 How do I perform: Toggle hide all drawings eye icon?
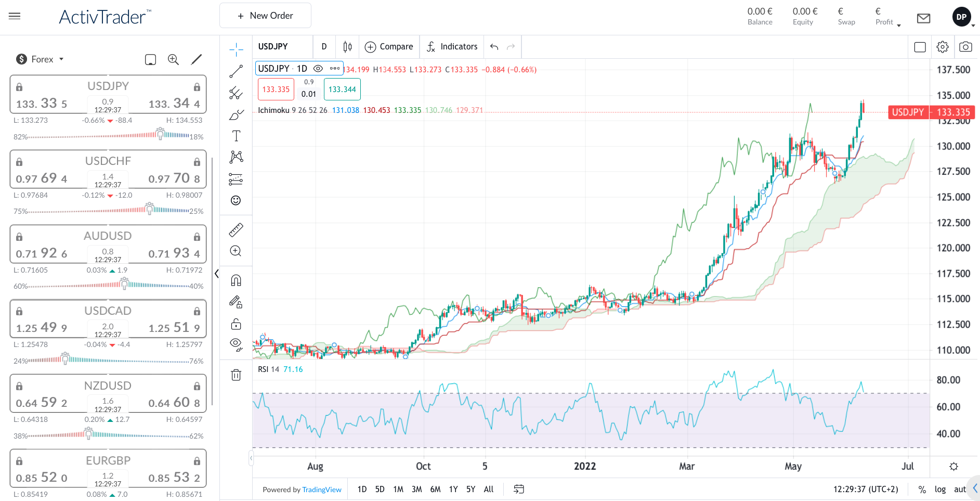[236, 344]
